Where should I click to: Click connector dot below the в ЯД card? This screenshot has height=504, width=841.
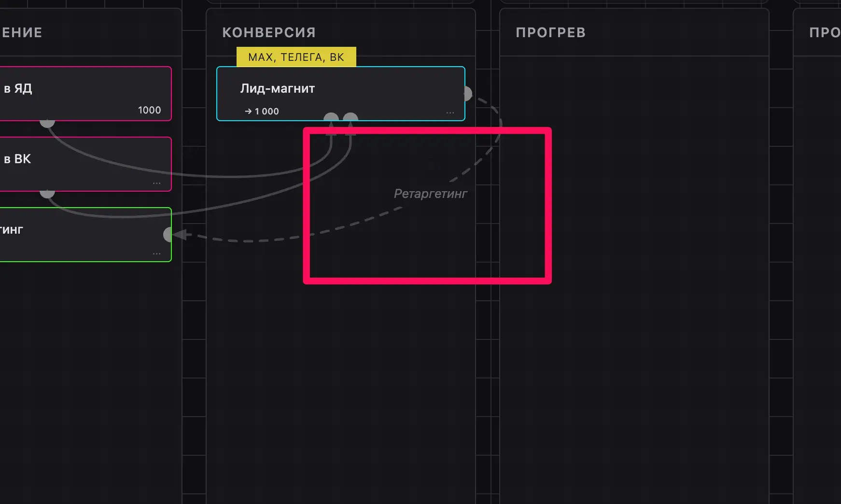[47, 123]
